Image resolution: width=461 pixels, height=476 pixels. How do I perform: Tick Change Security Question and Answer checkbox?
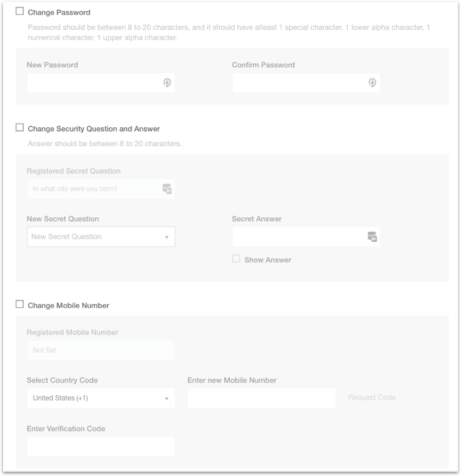coord(20,127)
